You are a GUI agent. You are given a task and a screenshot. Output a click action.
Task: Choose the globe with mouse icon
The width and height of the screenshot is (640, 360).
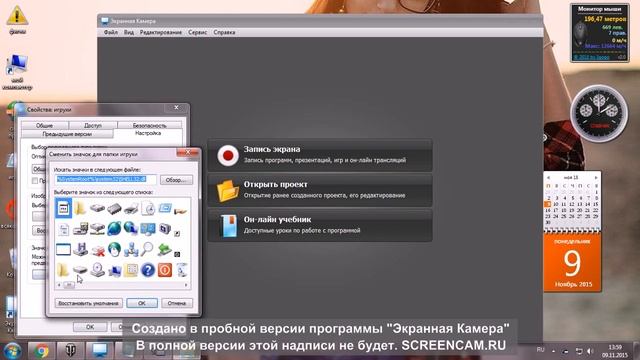(114, 249)
